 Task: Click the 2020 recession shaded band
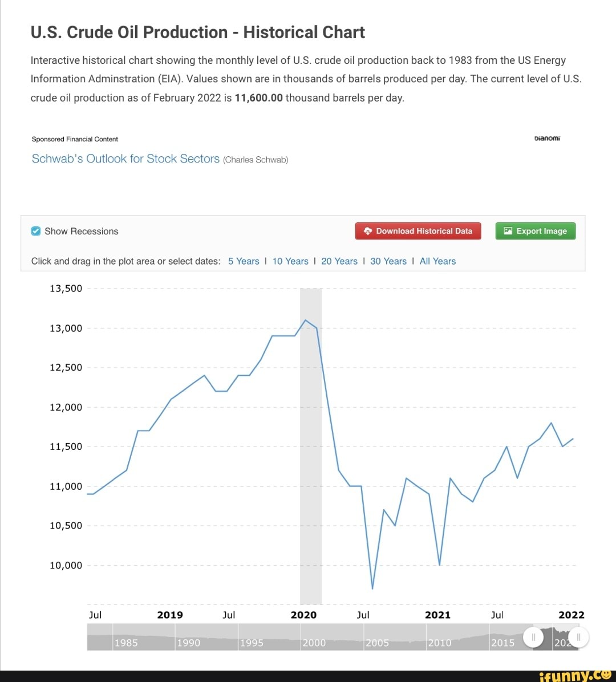[311, 445]
